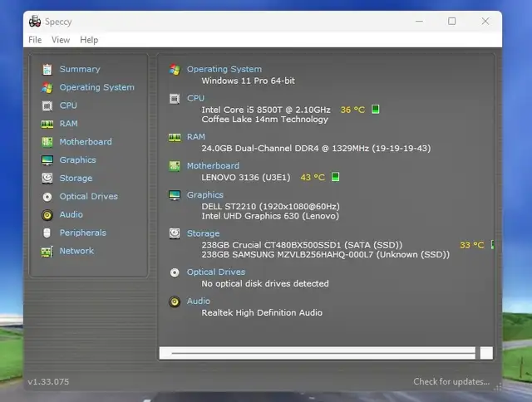This screenshot has height=402, width=532.
Task: Select CPU in the sidebar
Action: [x=68, y=105]
